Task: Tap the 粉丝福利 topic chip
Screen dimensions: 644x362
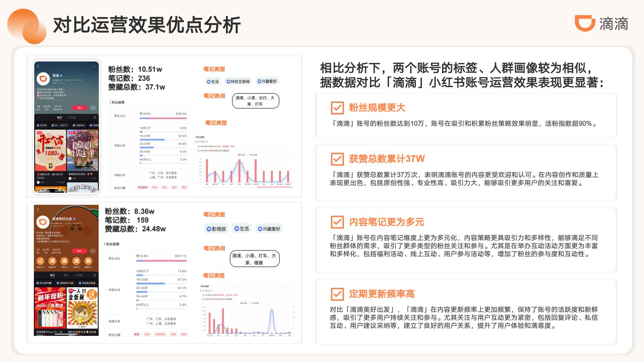Action: pos(44,283)
